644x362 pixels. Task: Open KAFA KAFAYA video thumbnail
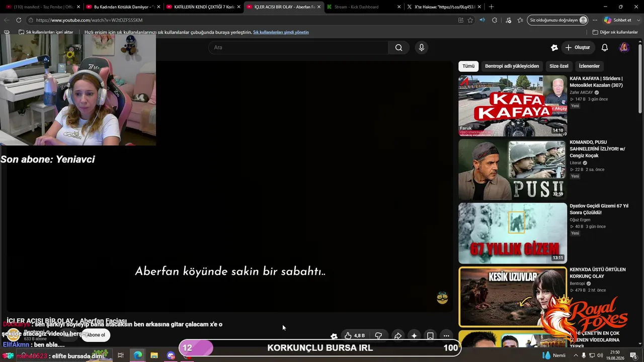513,106
